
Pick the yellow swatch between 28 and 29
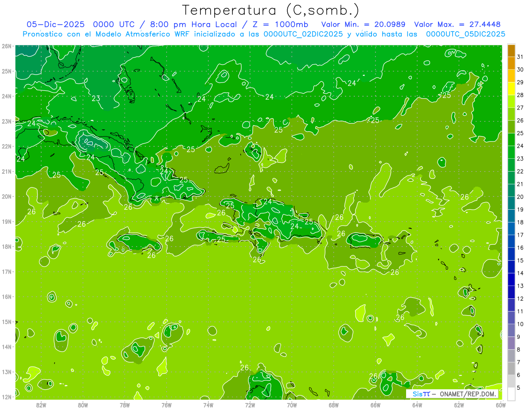511,89
